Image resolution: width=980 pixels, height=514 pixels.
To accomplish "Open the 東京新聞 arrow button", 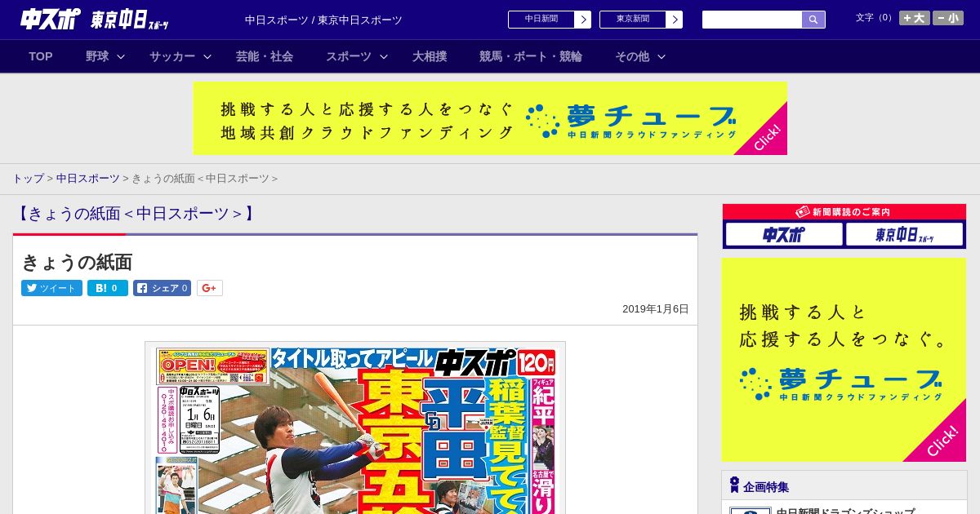I will coord(675,20).
